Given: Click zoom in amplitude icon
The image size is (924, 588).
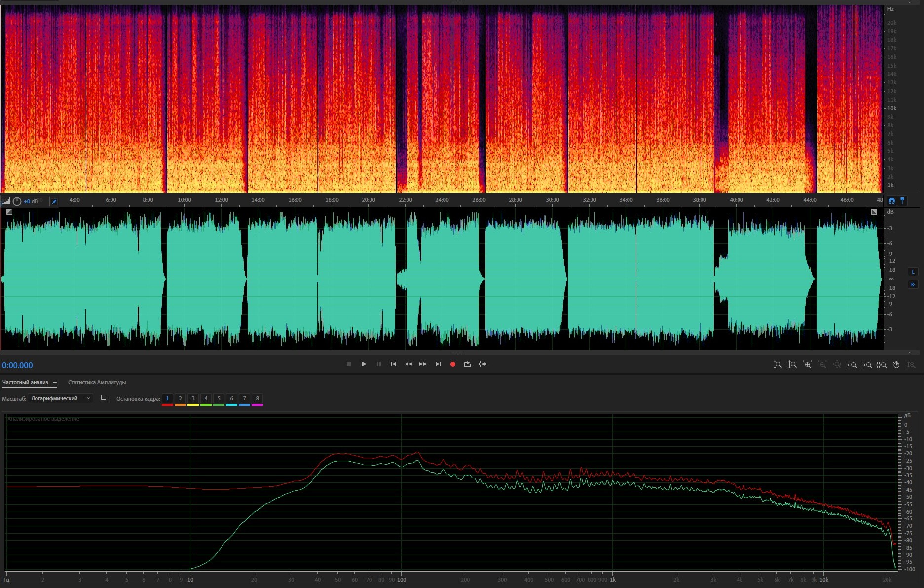Looking at the screenshot, I should [x=777, y=365].
